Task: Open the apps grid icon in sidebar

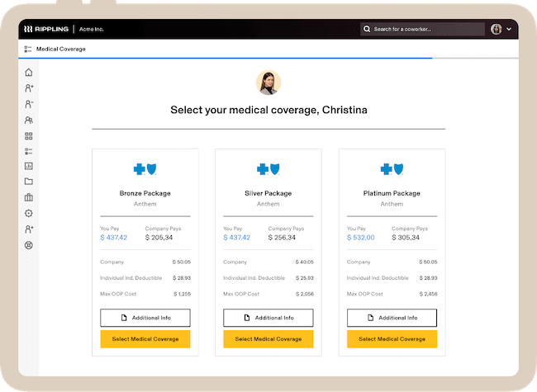Action: (x=29, y=136)
